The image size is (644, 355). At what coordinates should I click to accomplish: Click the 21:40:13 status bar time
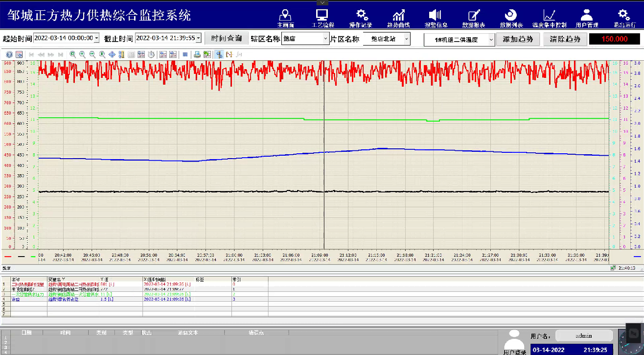tap(626, 268)
